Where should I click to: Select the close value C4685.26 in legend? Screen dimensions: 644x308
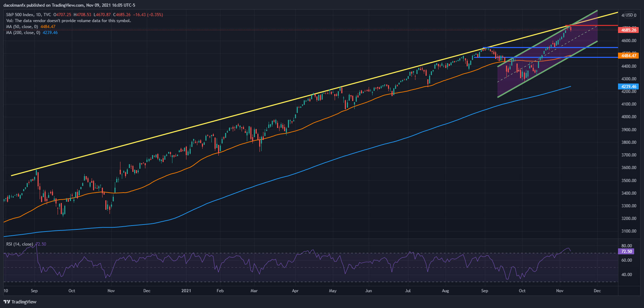tap(122, 15)
